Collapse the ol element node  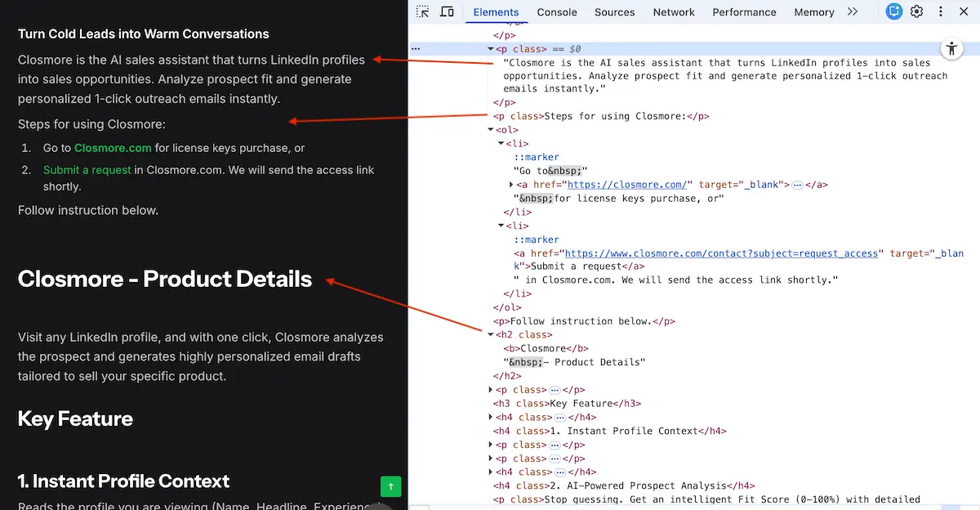pyautogui.click(x=491, y=130)
